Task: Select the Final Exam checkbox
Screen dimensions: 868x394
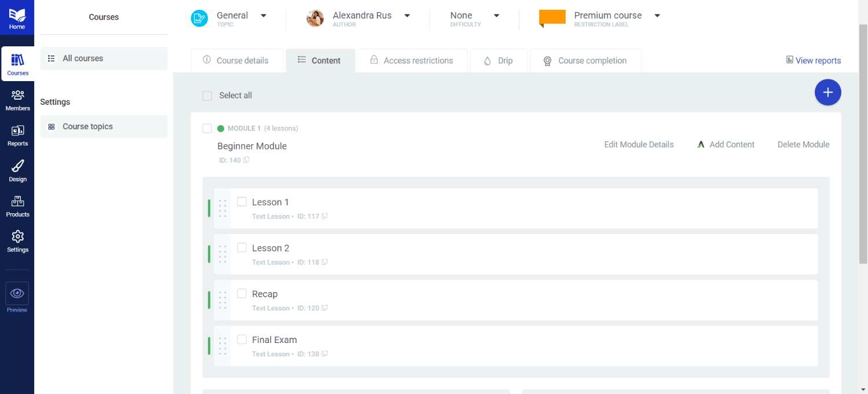Action: click(x=242, y=340)
